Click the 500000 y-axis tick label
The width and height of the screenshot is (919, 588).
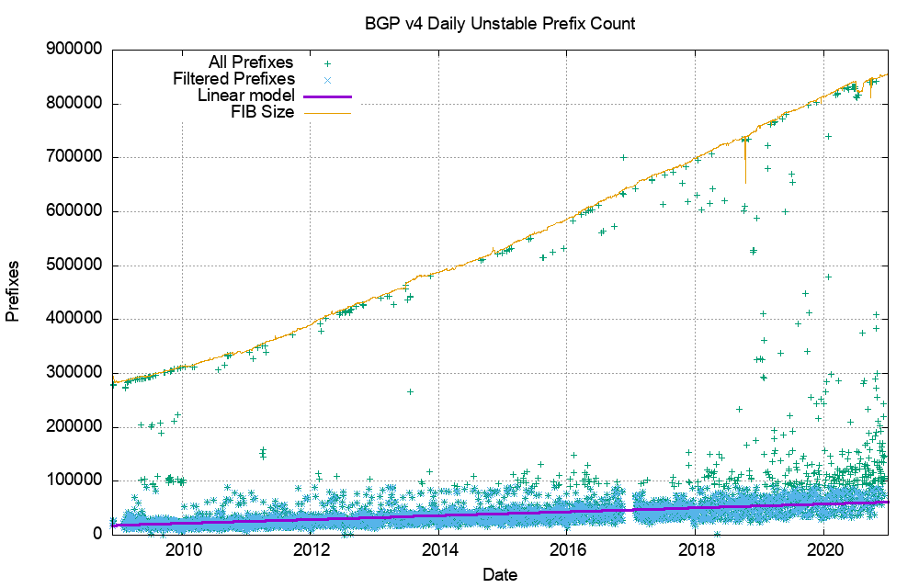(73, 266)
